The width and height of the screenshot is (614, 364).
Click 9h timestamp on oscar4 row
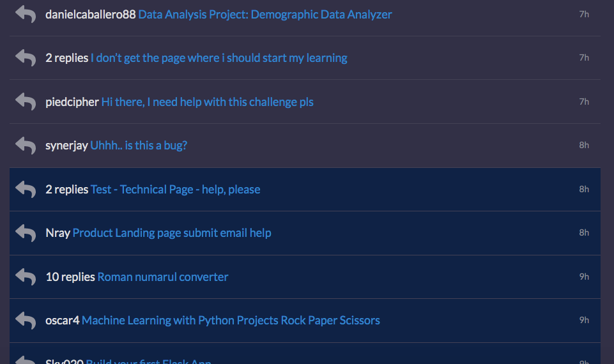coord(584,321)
